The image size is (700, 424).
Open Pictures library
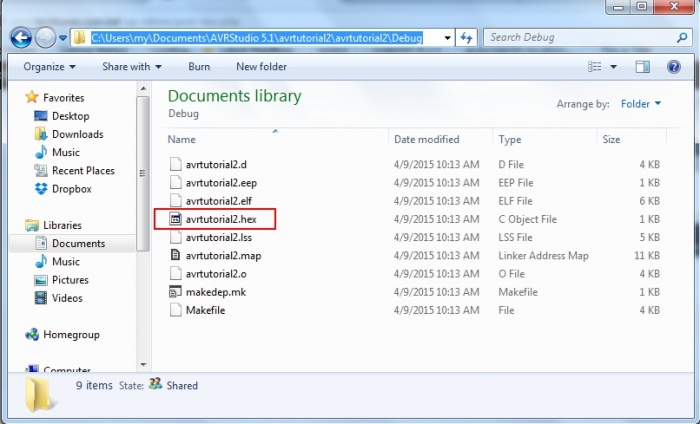(70, 280)
